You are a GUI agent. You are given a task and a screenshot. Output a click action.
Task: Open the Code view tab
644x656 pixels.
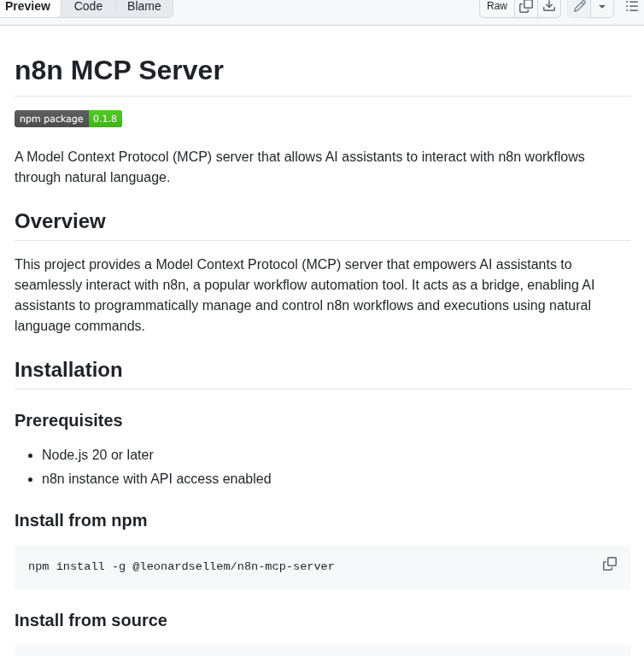pyautogui.click(x=88, y=6)
